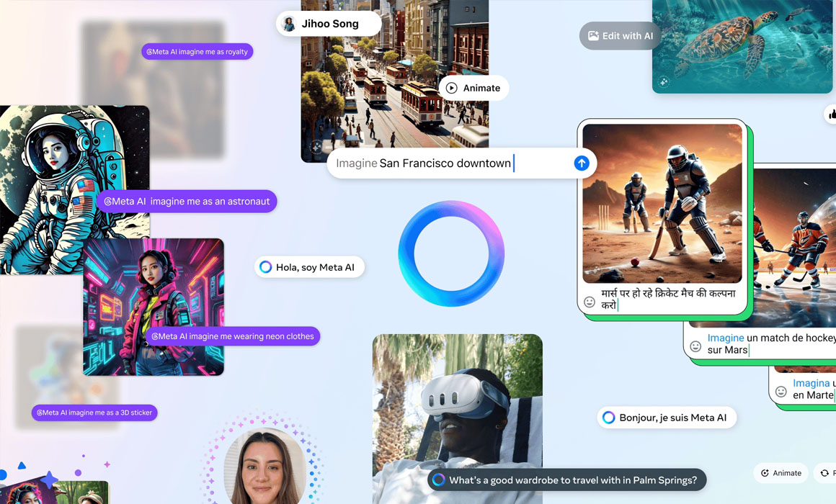The height and width of the screenshot is (504, 836).
Task: Click the Palm Springs wardrobe question text
Action: (x=573, y=480)
